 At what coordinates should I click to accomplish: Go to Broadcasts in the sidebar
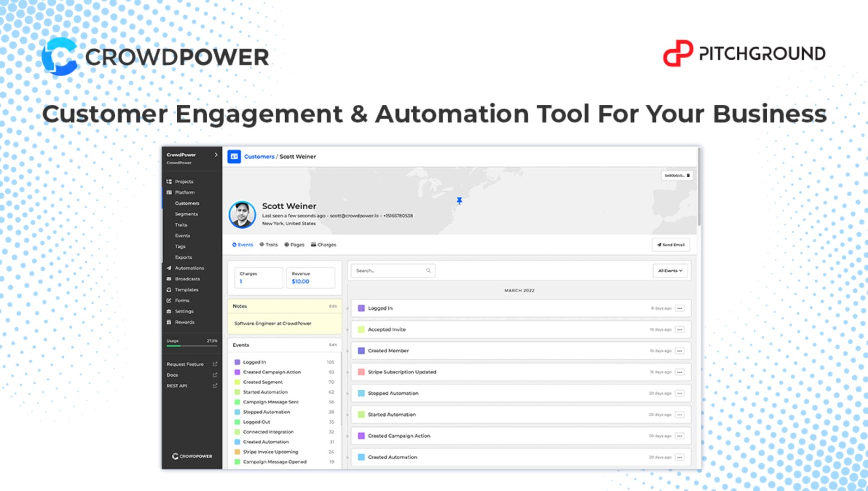[187, 279]
